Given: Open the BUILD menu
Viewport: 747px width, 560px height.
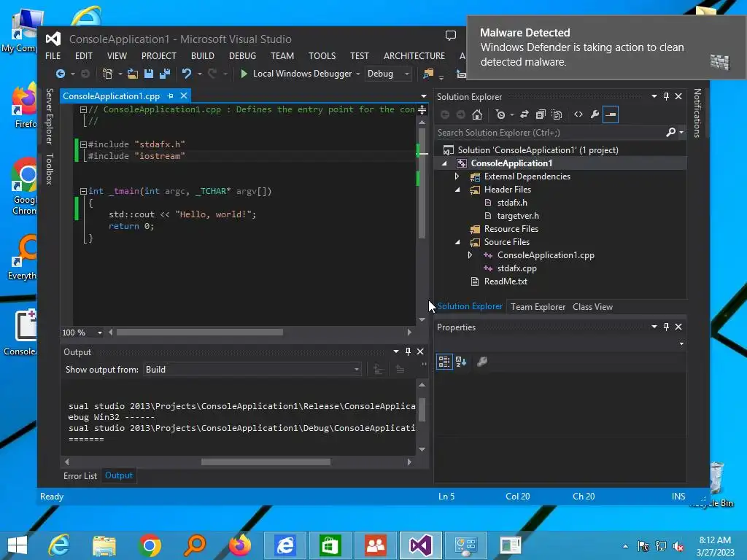Looking at the screenshot, I should (203, 55).
